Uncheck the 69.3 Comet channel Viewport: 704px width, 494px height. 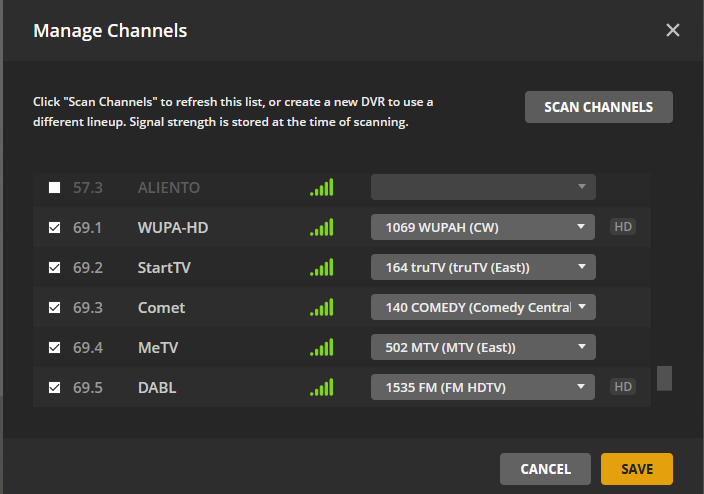[54, 307]
